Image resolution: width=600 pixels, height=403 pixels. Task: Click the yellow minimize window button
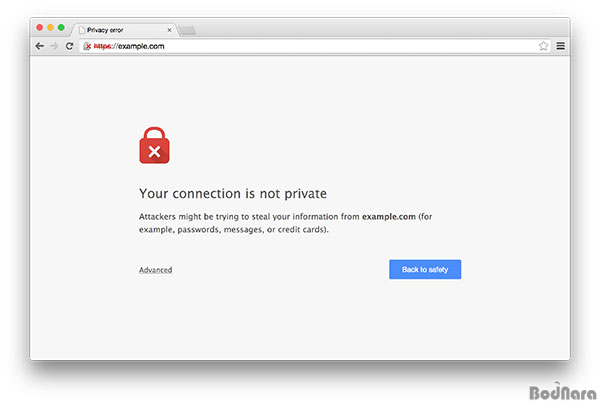pos(50,28)
